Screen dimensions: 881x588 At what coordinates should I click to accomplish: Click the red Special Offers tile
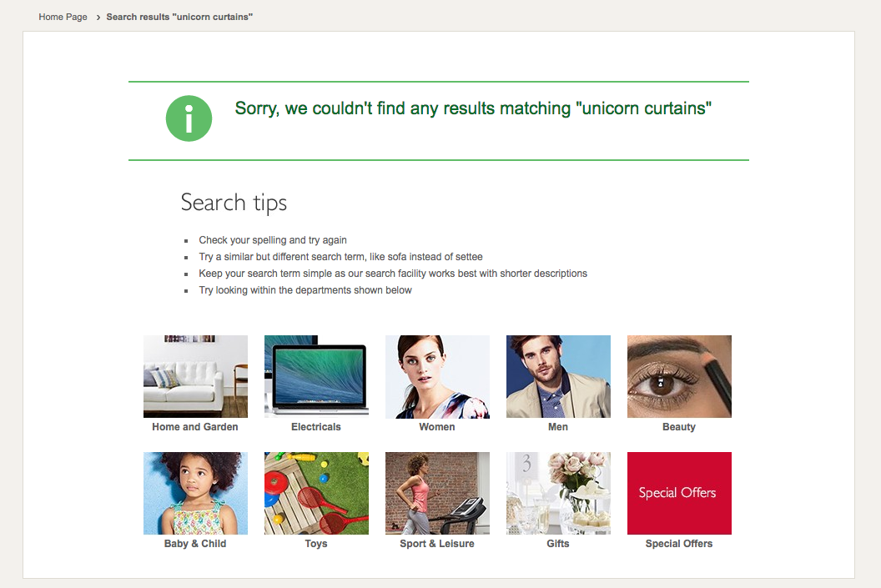pos(679,493)
